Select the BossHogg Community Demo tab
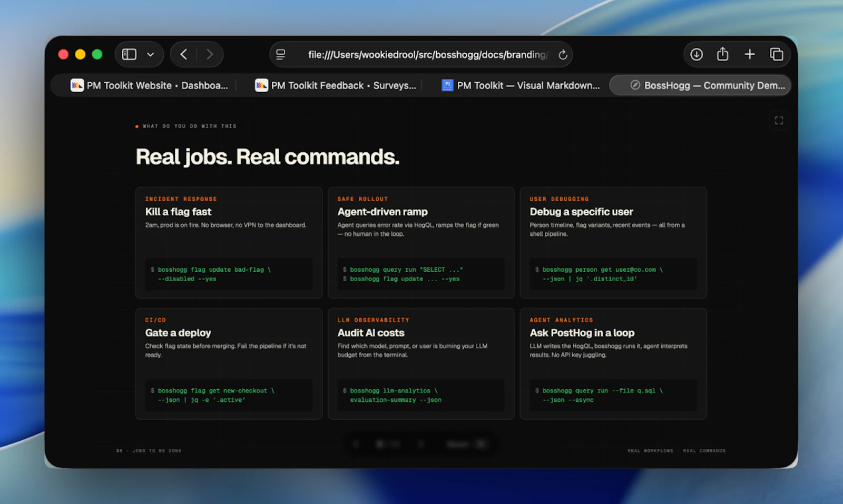 (700, 85)
